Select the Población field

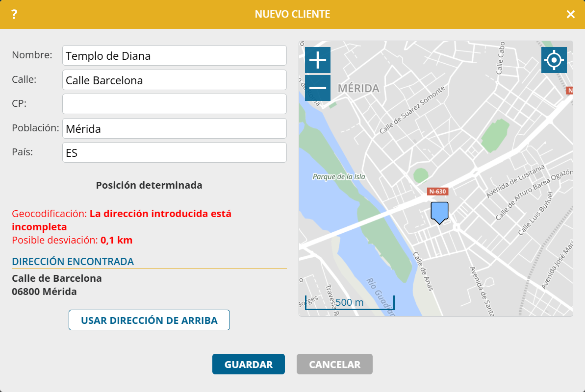[174, 128]
